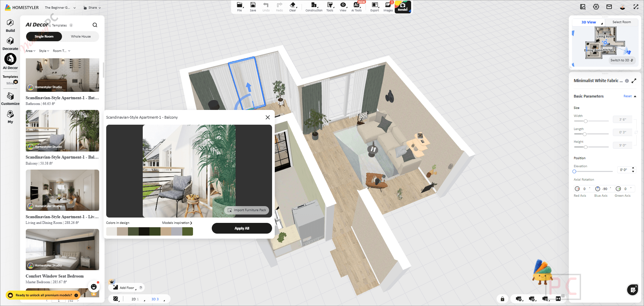The image size is (644, 306).
Task: Toggle the Blue Axis rotation dial
Action: 598,189
